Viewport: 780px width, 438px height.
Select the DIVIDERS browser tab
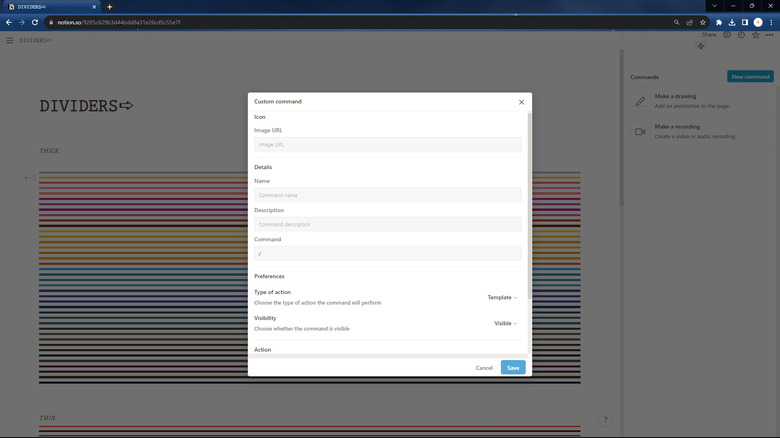click(50, 7)
